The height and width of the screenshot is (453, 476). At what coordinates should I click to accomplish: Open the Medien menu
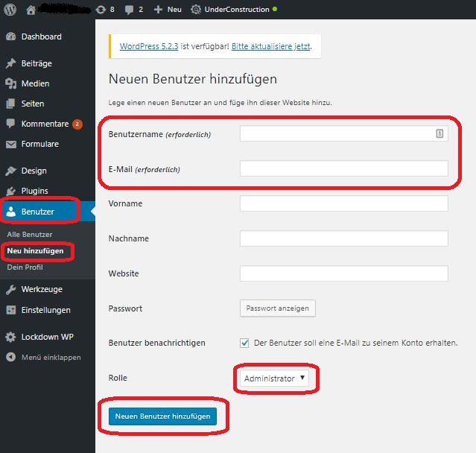(x=35, y=83)
